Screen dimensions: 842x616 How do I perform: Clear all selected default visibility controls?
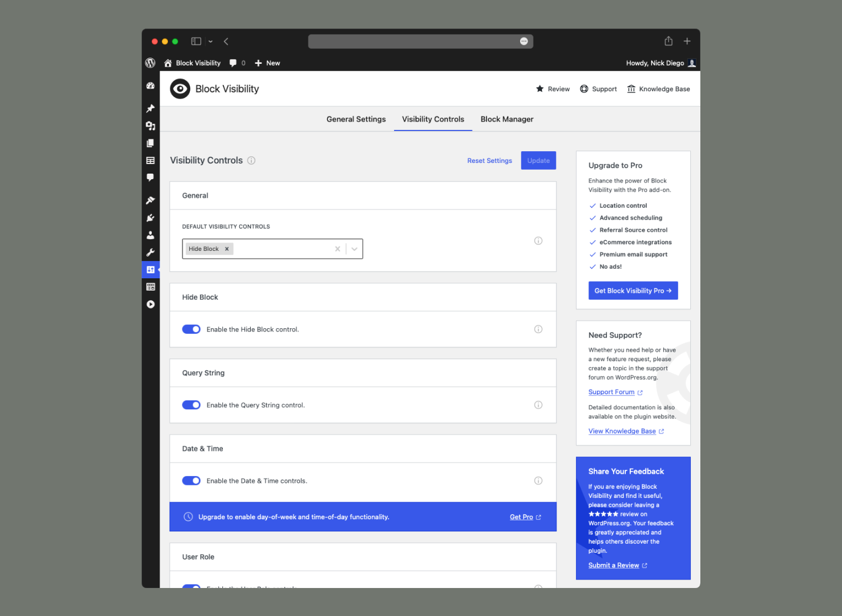[338, 249]
